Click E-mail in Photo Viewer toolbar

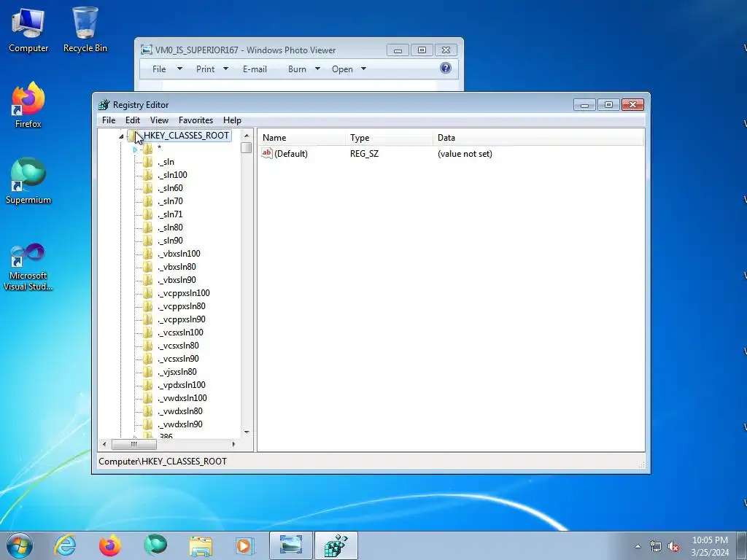[x=255, y=69]
